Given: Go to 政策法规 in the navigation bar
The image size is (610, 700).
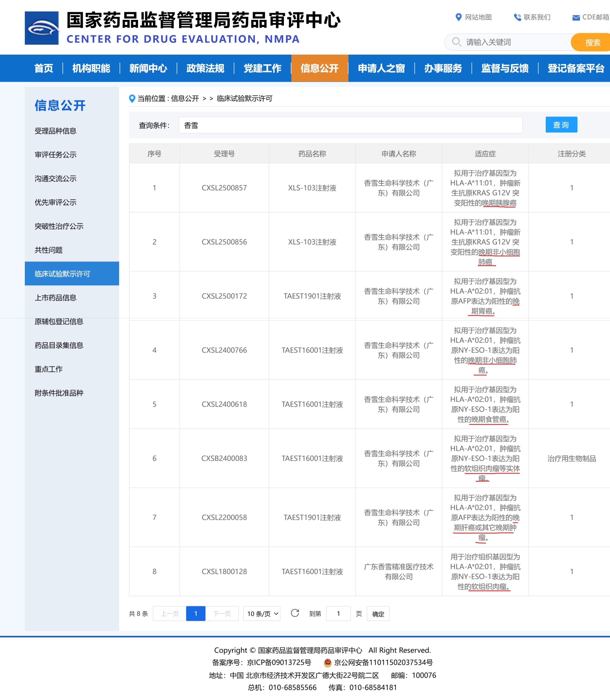Looking at the screenshot, I should pyautogui.click(x=205, y=68).
